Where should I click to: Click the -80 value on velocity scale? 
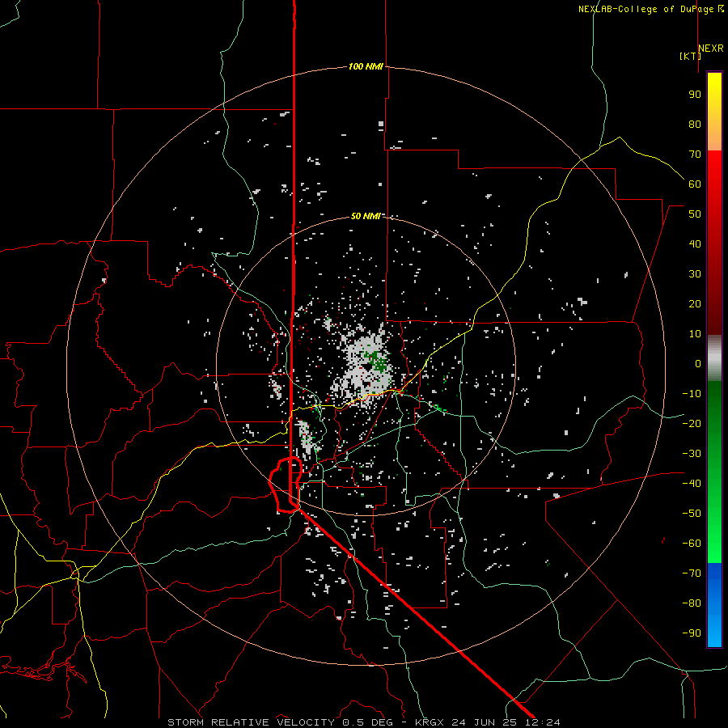pos(692,603)
